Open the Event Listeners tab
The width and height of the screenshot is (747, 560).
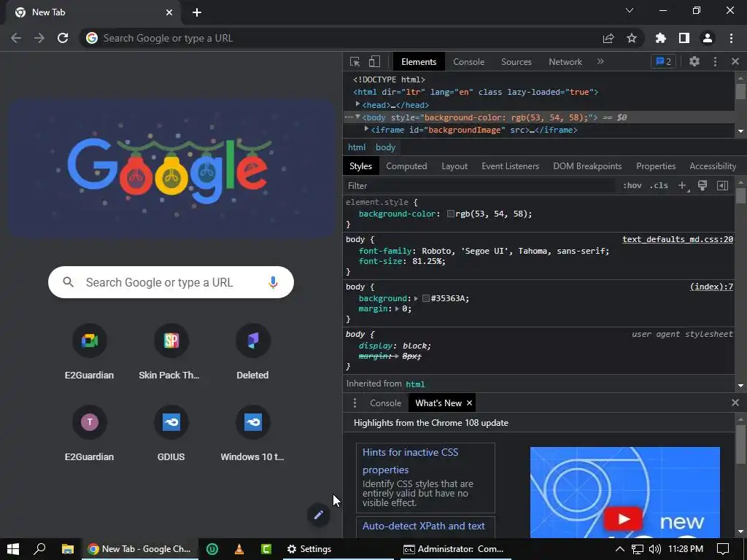(510, 166)
